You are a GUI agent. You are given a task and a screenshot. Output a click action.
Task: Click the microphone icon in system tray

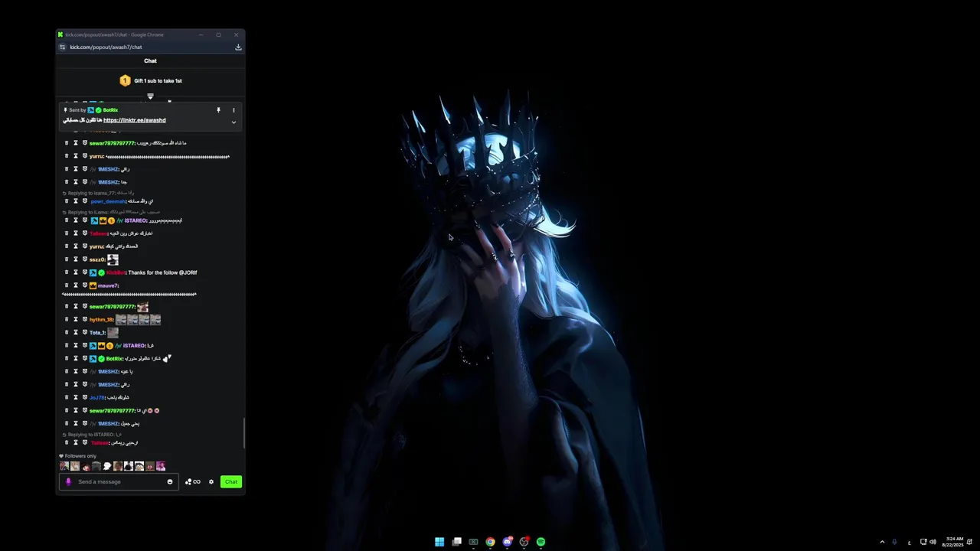click(894, 542)
